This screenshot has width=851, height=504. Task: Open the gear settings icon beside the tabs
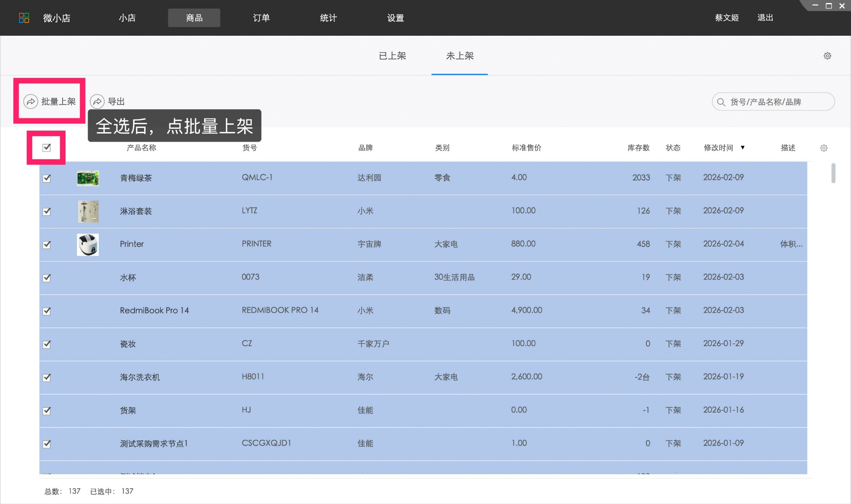pyautogui.click(x=827, y=56)
